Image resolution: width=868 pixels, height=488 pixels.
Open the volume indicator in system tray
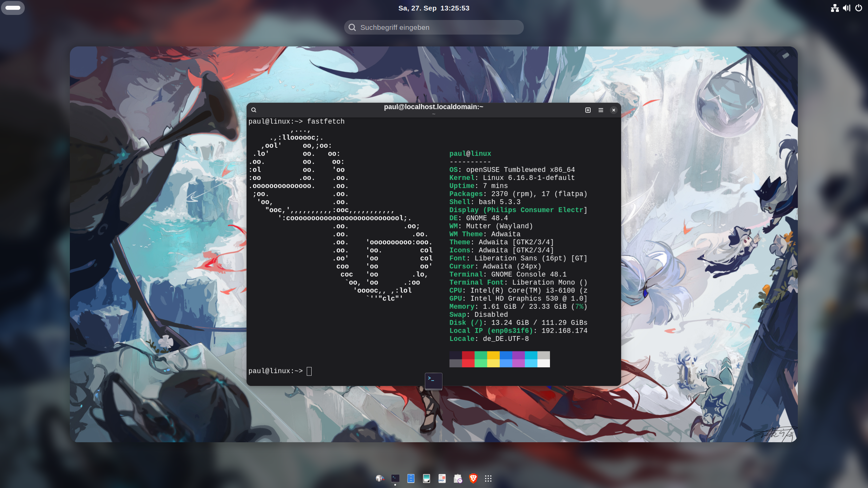point(847,8)
